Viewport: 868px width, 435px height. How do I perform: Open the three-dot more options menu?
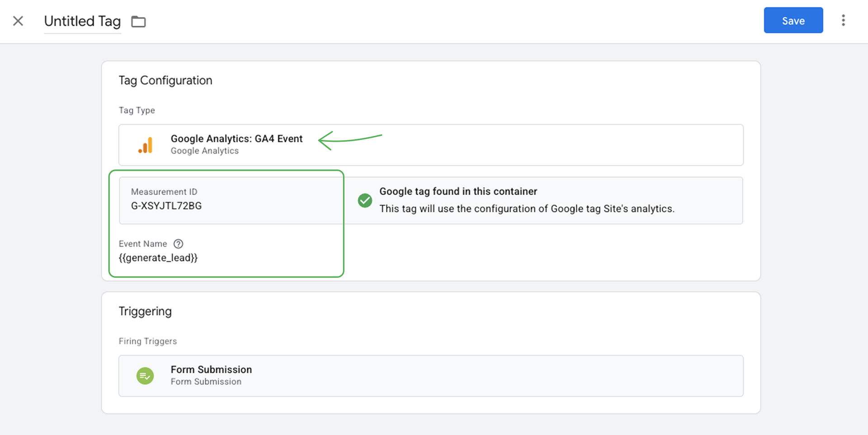(843, 20)
